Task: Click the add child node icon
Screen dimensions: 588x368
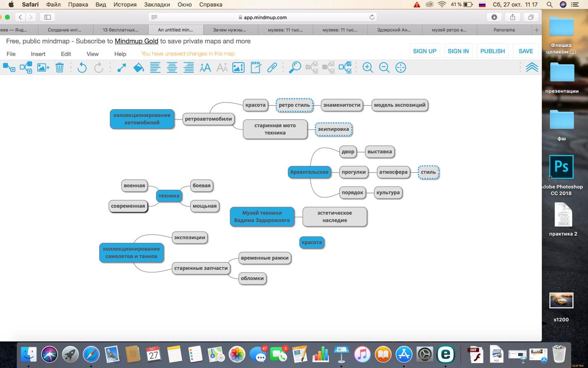Action: pyautogui.click(x=9, y=67)
